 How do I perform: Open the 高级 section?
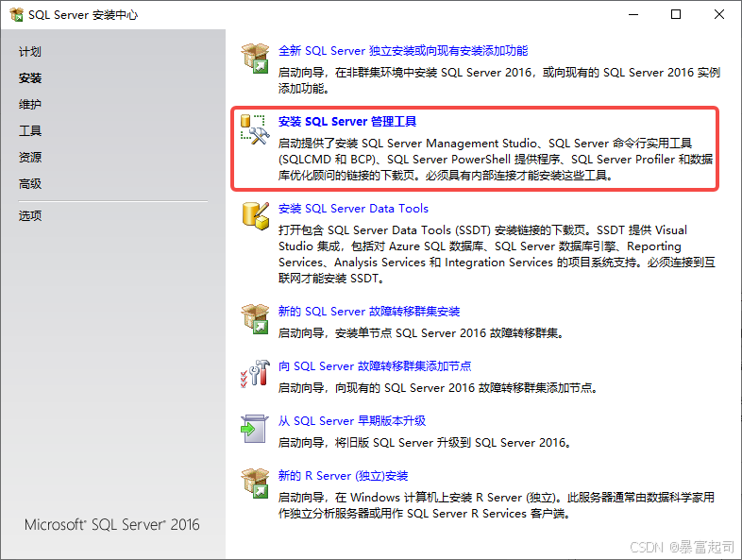[x=30, y=184]
